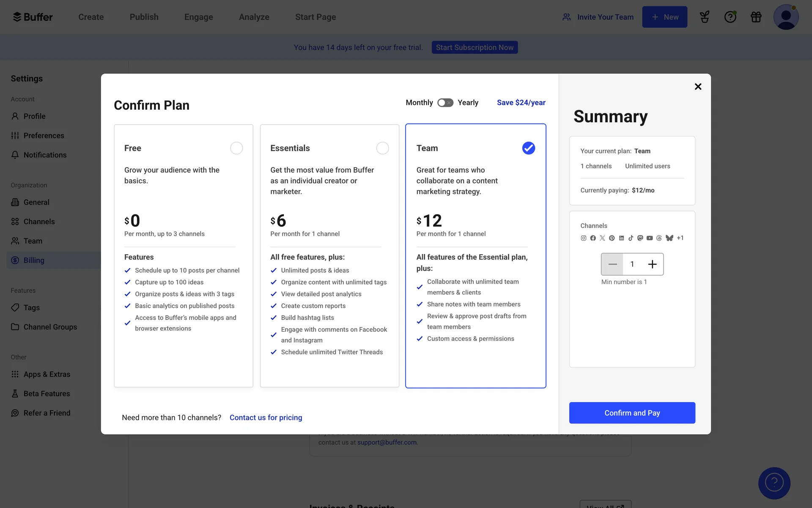Open the Publish menu tab
Viewport: 812px width, 508px height.
coord(144,17)
